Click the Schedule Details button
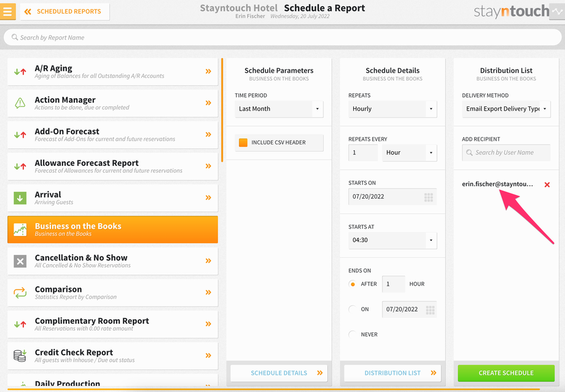 point(279,373)
